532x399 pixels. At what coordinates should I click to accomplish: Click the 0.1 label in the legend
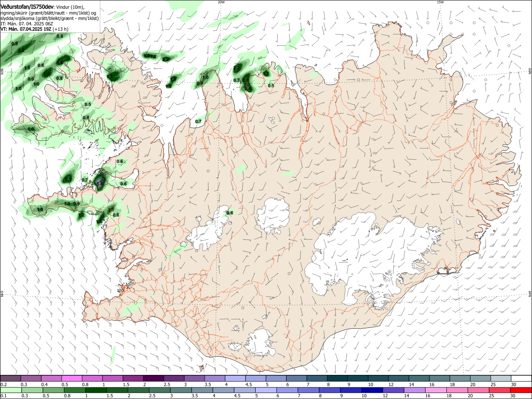(4, 396)
